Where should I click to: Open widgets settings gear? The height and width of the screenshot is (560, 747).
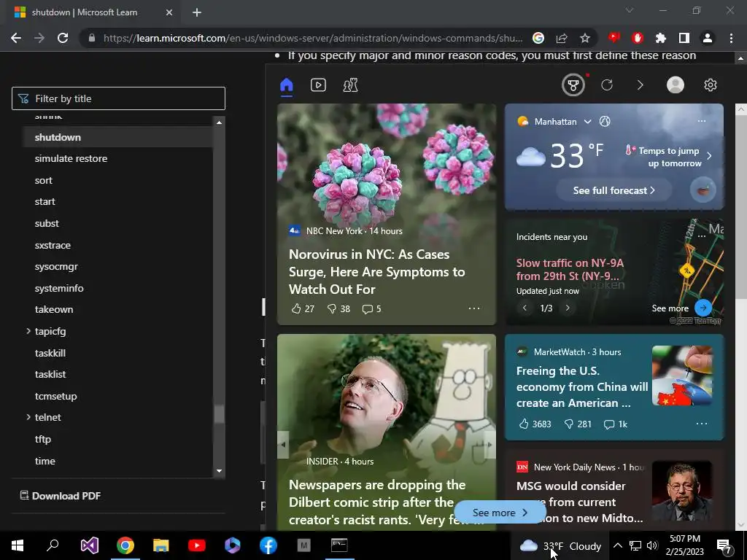click(711, 85)
